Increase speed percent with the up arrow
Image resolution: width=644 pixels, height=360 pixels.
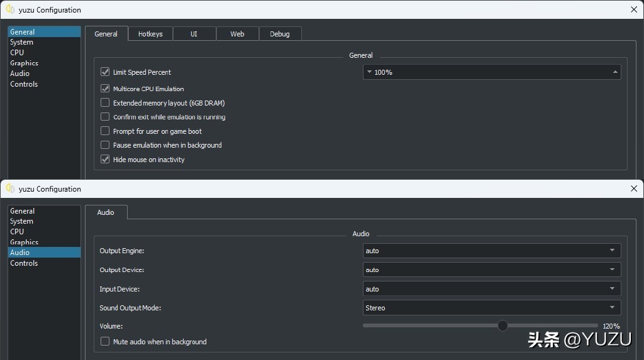(614, 72)
